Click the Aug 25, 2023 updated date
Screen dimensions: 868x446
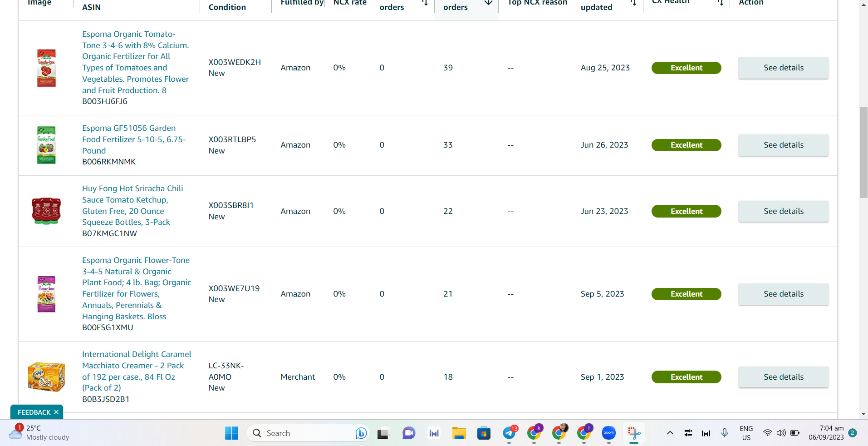click(x=605, y=68)
